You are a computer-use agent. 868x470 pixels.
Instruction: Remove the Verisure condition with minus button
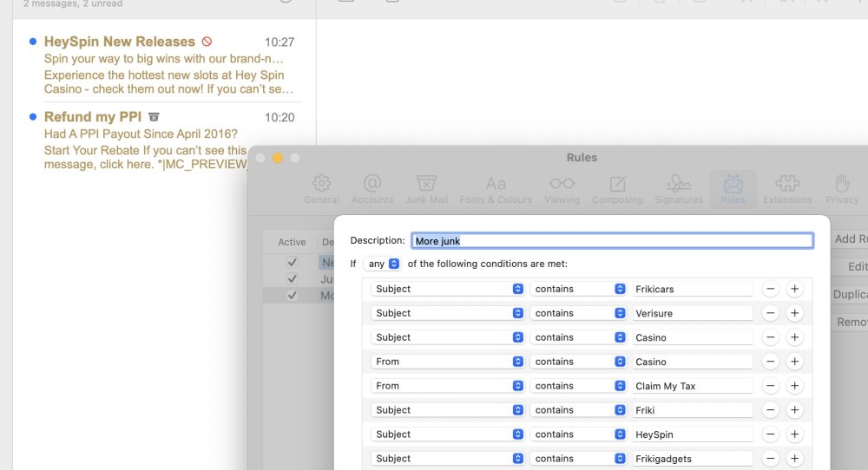[770, 313]
